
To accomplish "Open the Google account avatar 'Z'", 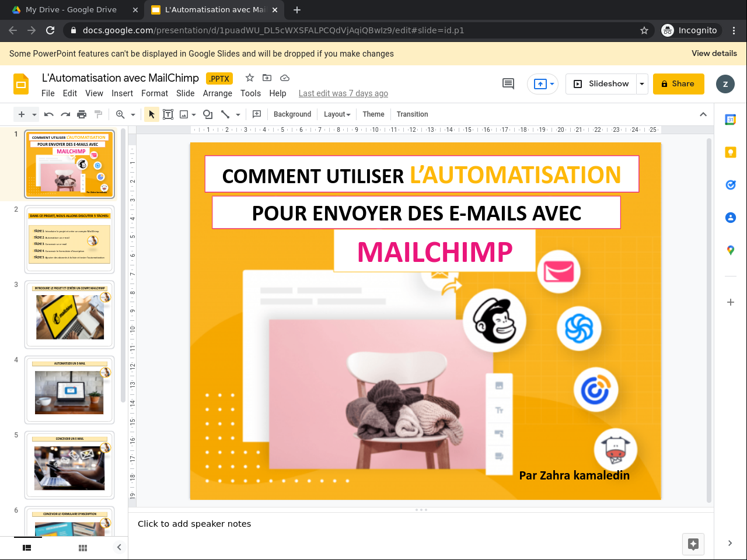I will tap(725, 84).
